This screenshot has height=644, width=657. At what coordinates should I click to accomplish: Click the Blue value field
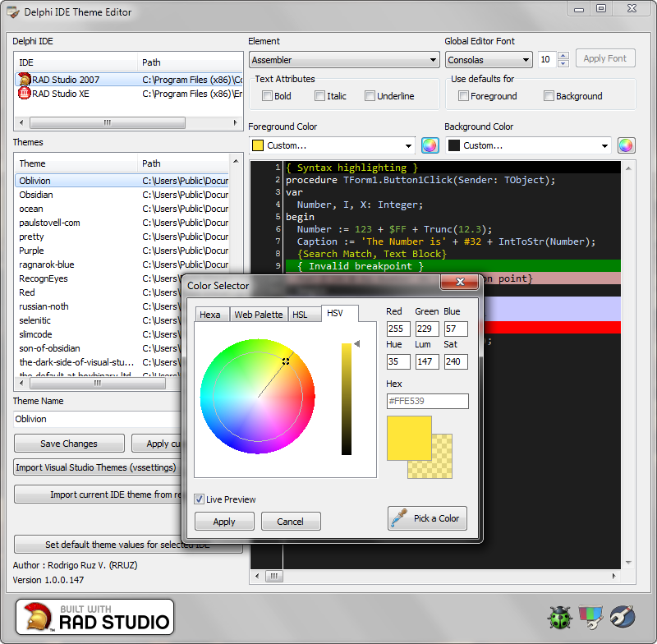(x=456, y=329)
